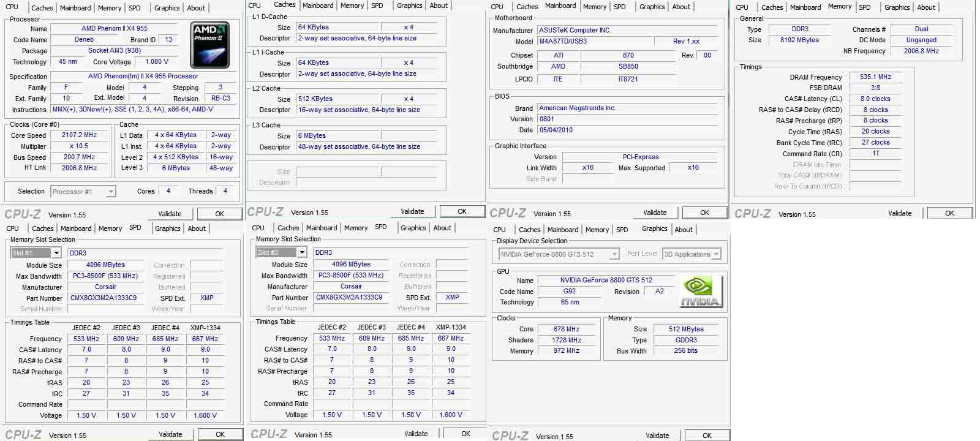
Task: Click Validate in the Slot #2 SPD window
Action: coord(416,434)
